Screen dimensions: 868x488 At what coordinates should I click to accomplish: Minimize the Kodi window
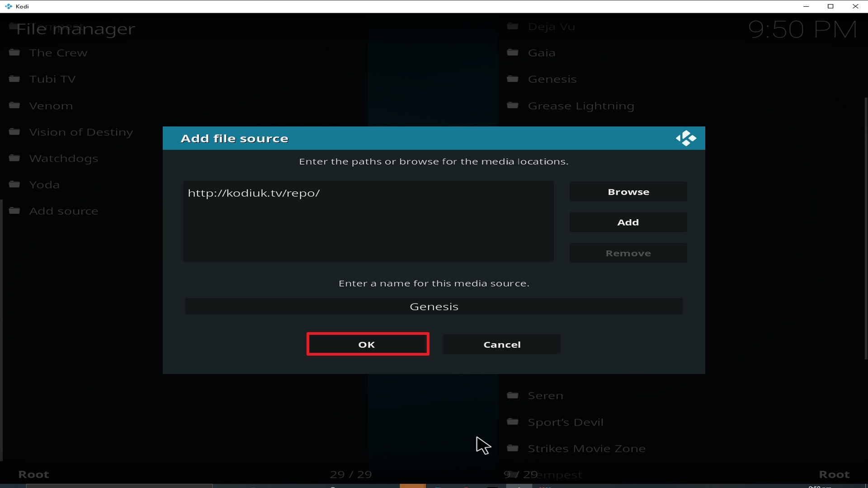tap(806, 6)
